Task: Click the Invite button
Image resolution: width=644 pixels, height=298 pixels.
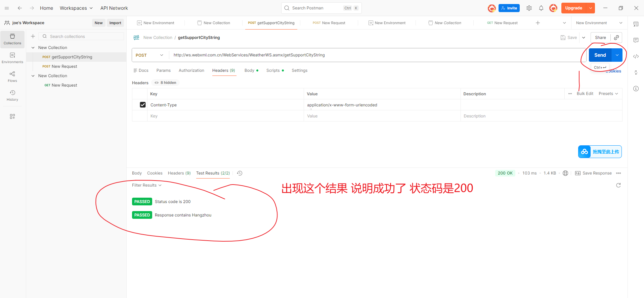Action: [509, 8]
